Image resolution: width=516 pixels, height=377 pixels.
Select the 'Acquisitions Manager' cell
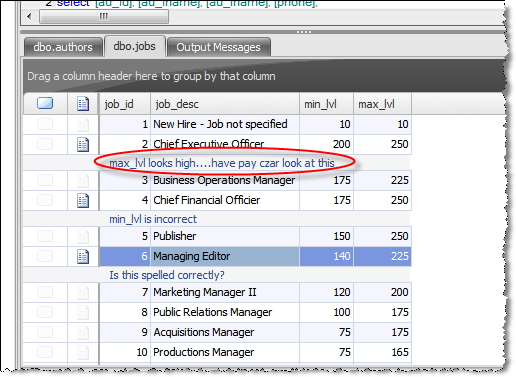pos(225,332)
